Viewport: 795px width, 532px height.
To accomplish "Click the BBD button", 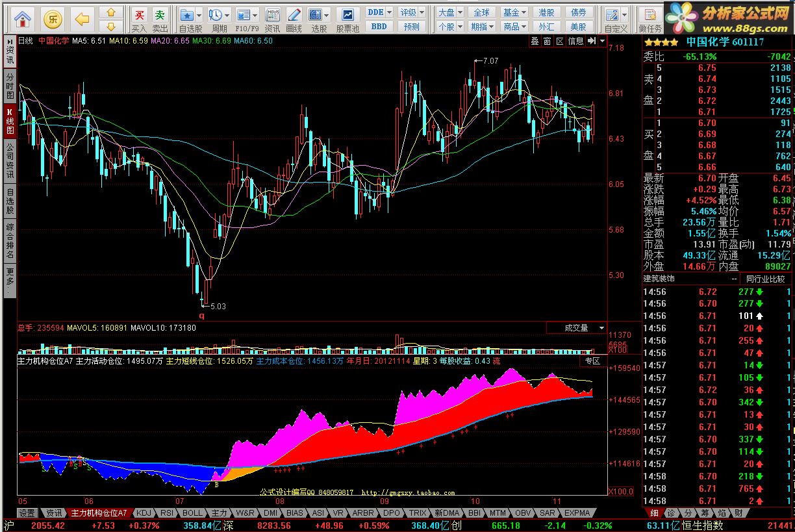I will (x=379, y=27).
